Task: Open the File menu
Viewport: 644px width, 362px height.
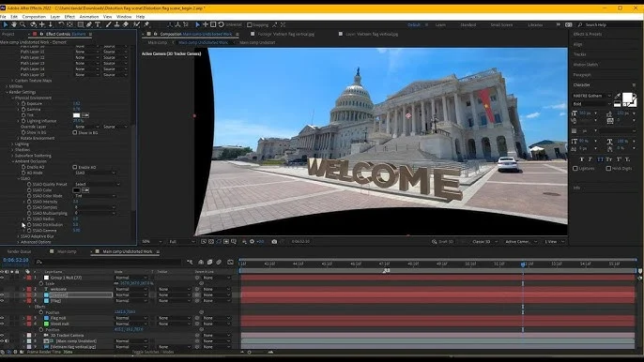Action: click(4, 17)
